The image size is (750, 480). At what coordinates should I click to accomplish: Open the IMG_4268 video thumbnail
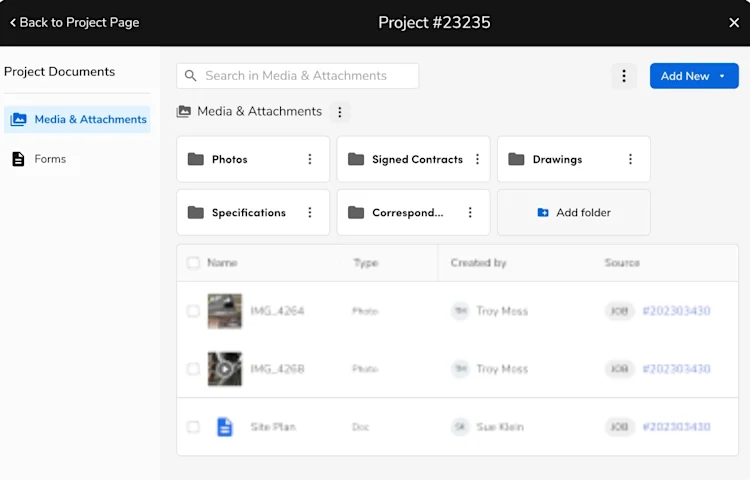(225, 369)
